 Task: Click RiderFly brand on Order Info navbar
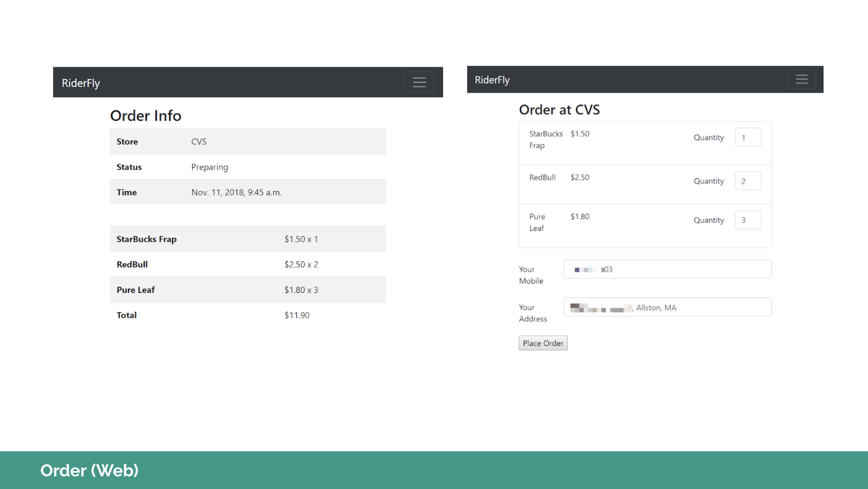[x=81, y=83]
